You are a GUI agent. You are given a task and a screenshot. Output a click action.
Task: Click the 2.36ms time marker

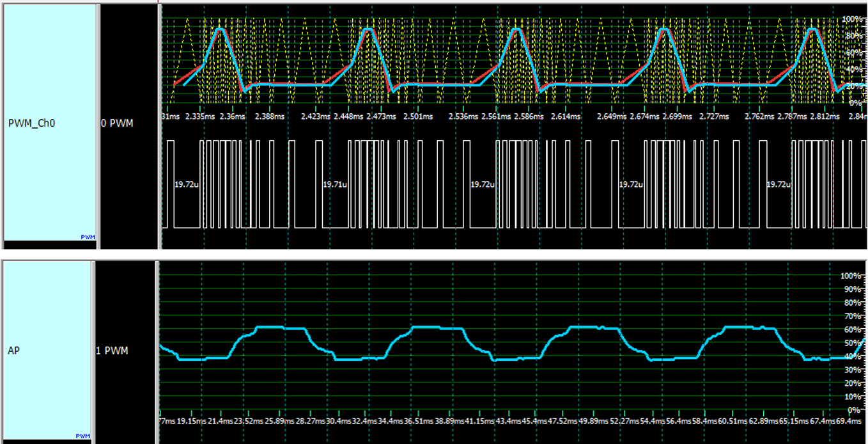coord(231,116)
